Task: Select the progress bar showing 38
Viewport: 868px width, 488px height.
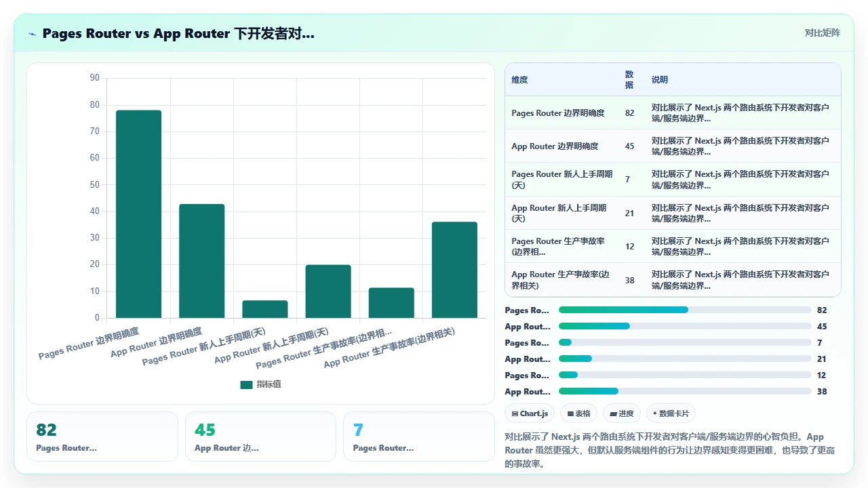Action: click(x=685, y=392)
